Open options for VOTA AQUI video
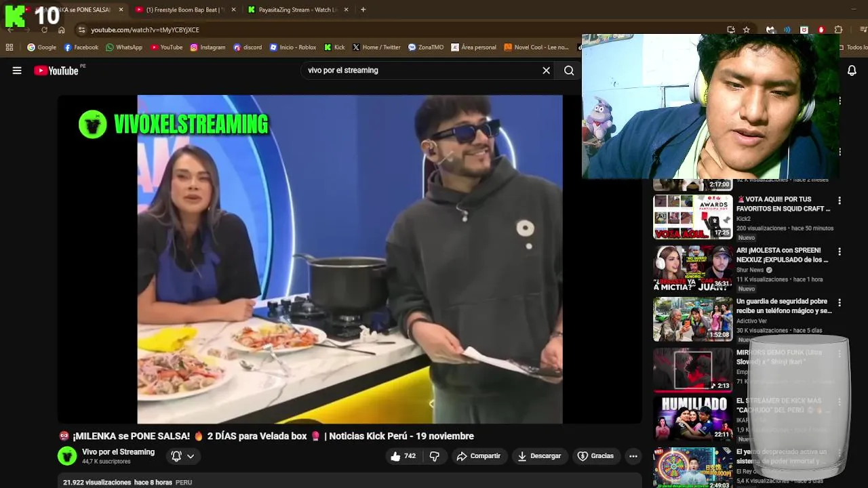This screenshot has height=488, width=868. pos(840,201)
